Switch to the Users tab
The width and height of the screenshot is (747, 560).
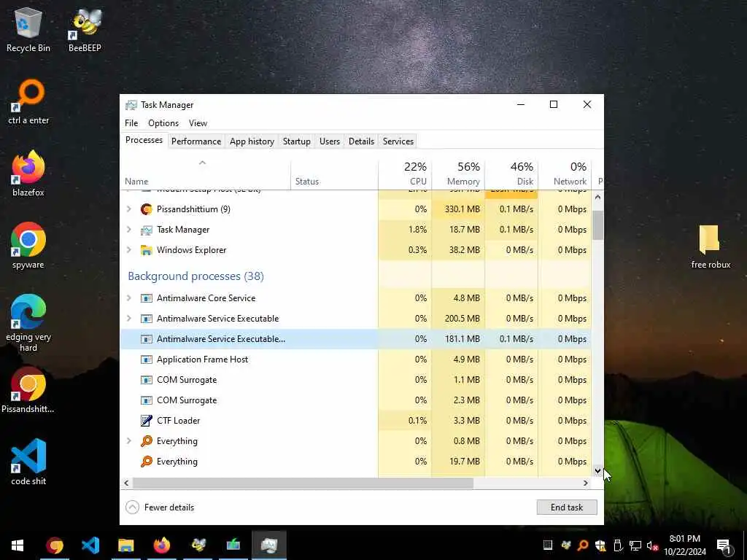point(330,141)
